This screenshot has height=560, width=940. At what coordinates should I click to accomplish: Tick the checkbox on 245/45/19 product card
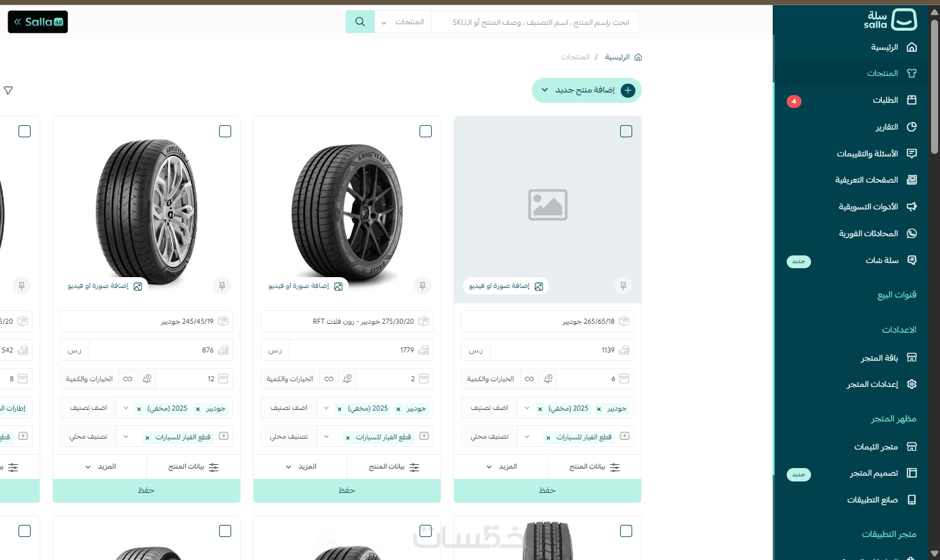(225, 131)
